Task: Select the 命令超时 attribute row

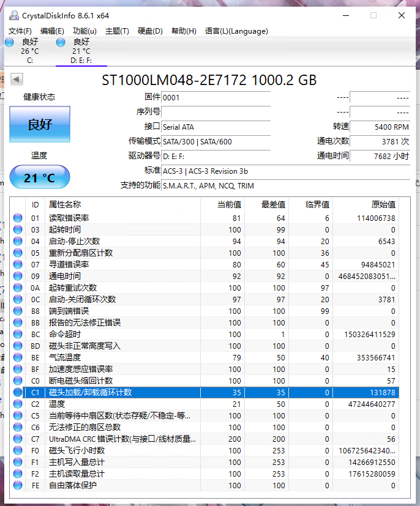Action: [x=204, y=334]
